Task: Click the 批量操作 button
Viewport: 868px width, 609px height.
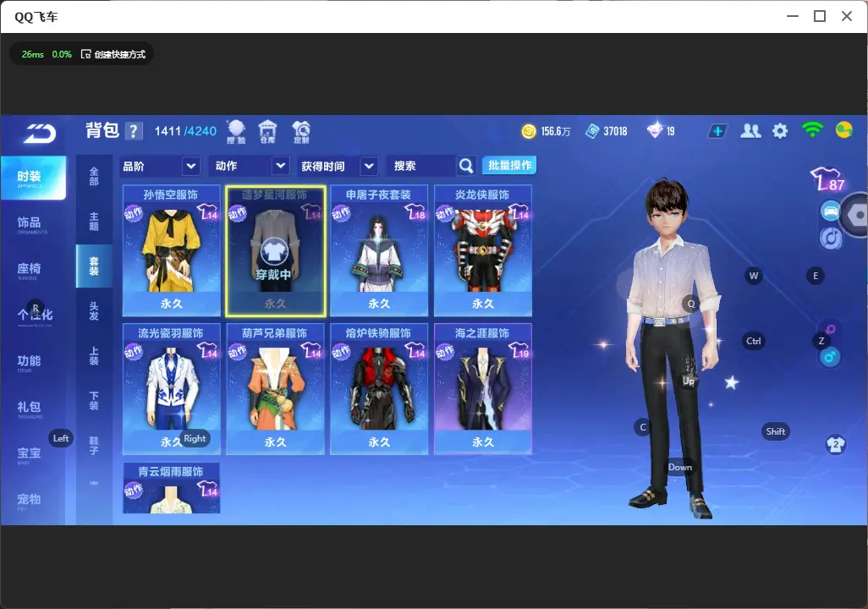Action: pyautogui.click(x=509, y=166)
